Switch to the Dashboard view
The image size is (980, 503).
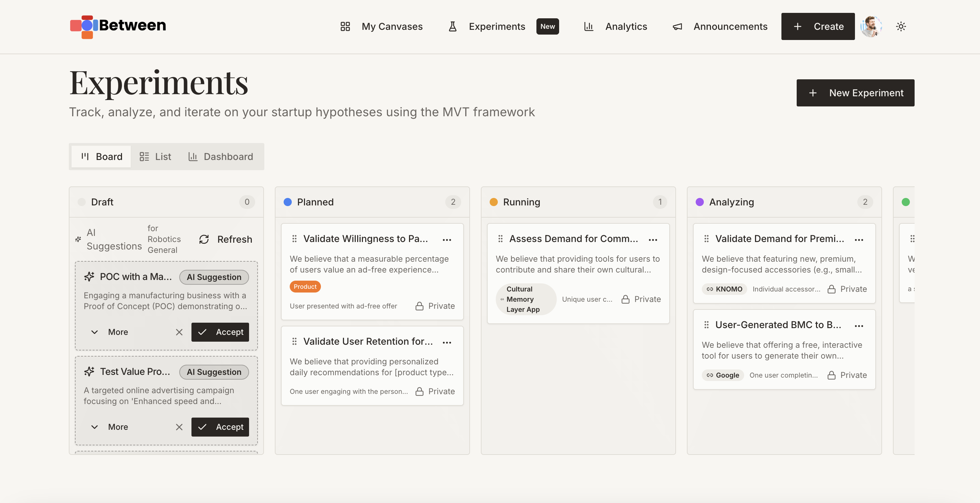pos(221,157)
